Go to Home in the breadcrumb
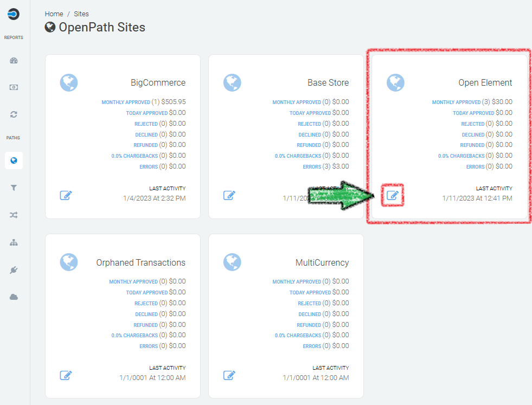This screenshot has height=405, width=532. point(54,14)
